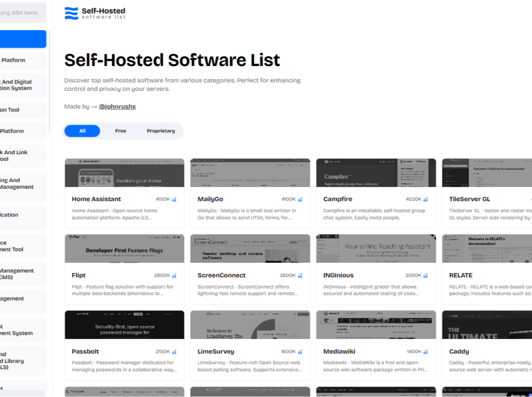532x397 pixels.
Task: Click the chart icon on the LimeSurvey card
Action: coord(300,352)
